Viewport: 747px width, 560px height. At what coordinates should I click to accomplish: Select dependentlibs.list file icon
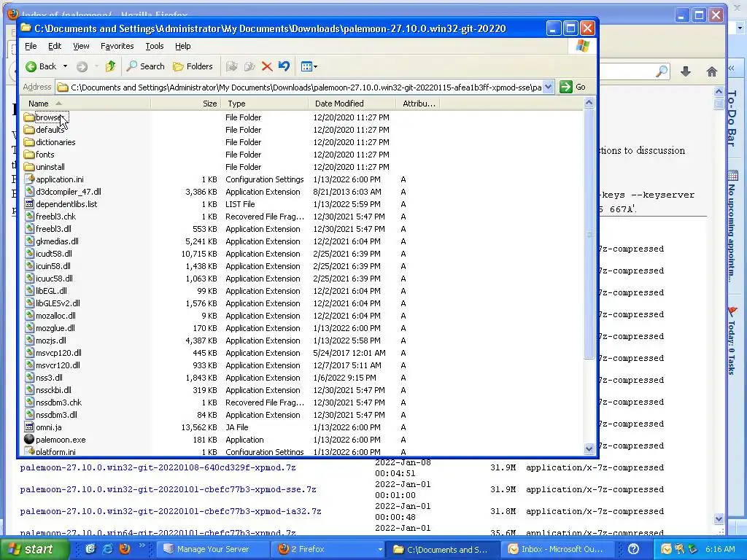coord(29,204)
